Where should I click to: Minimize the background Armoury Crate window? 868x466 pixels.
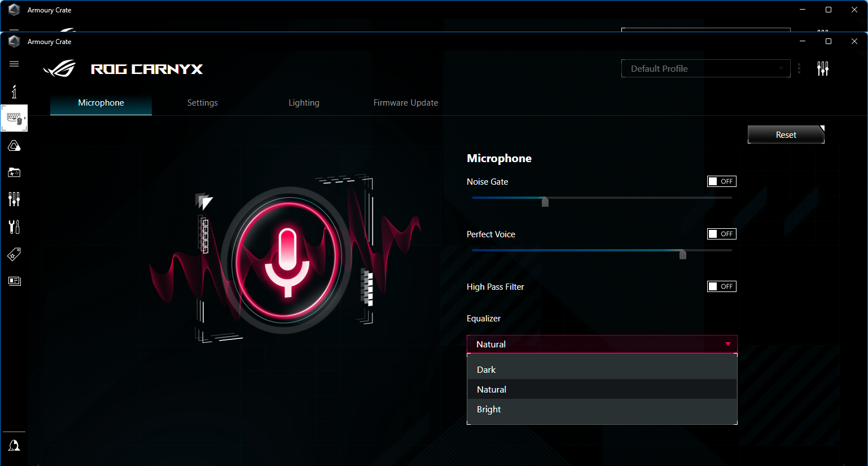(x=803, y=10)
